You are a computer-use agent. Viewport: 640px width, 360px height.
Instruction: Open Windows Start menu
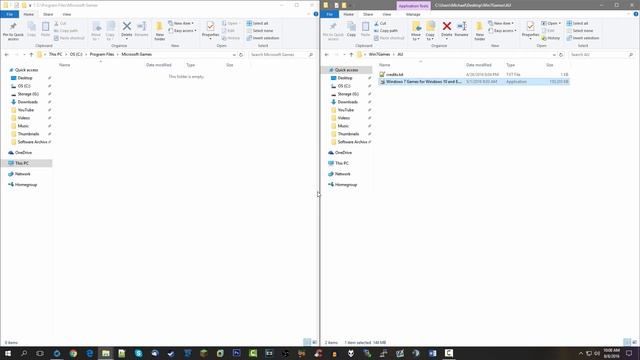[x=8, y=353]
